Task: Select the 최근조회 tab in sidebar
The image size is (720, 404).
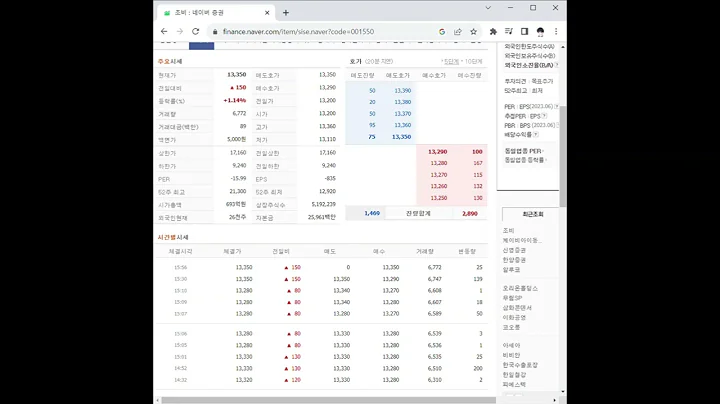Action: click(531, 214)
